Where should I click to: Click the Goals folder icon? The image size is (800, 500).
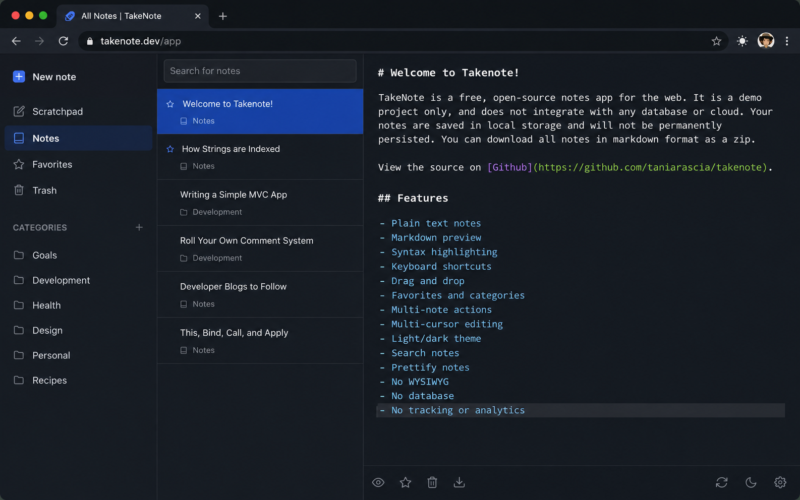(x=19, y=255)
